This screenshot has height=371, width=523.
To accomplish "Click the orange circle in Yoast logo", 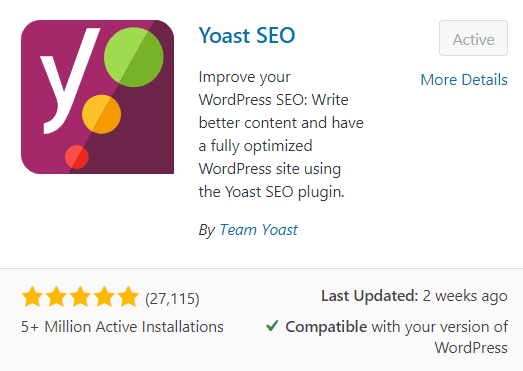I will pyautogui.click(x=101, y=114).
